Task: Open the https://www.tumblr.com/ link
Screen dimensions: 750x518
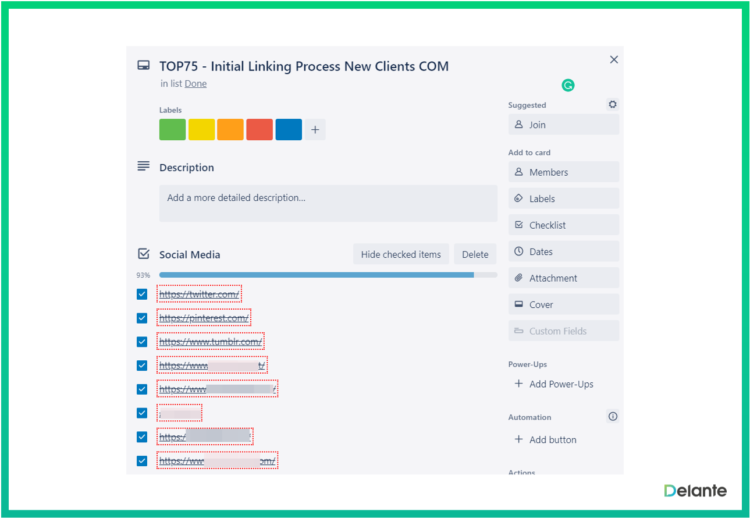Action: click(x=210, y=342)
